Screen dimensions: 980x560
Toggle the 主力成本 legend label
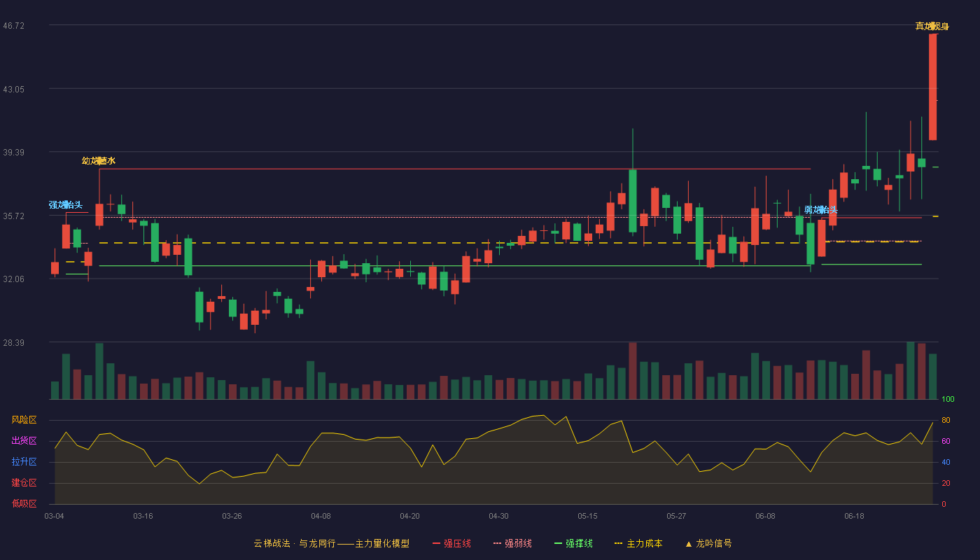(x=644, y=543)
